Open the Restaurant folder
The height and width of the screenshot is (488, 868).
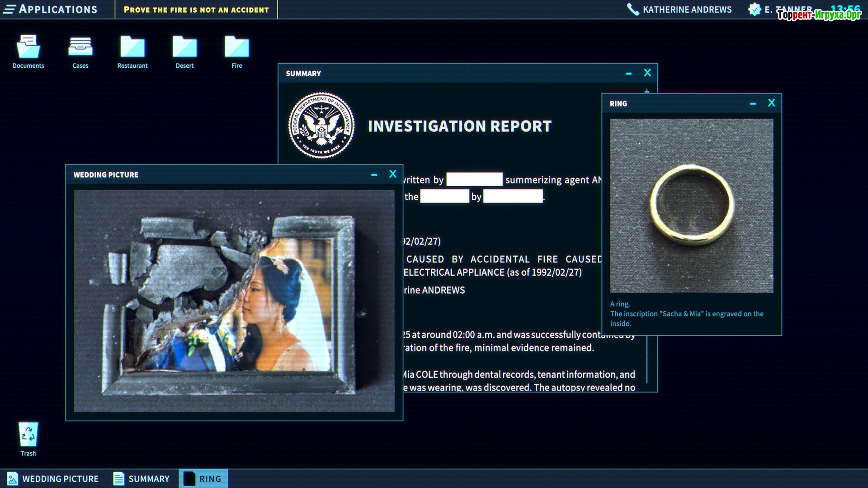click(x=132, y=47)
